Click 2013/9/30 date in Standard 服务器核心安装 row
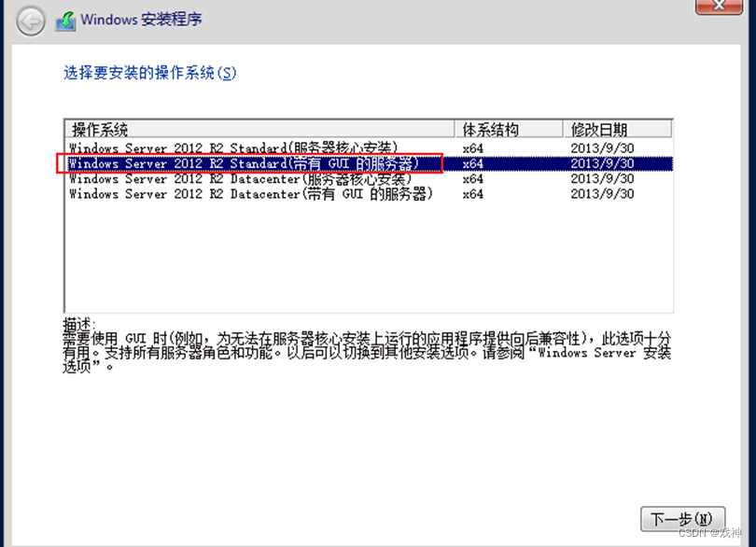This screenshot has height=547, width=756. [x=602, y=148]
